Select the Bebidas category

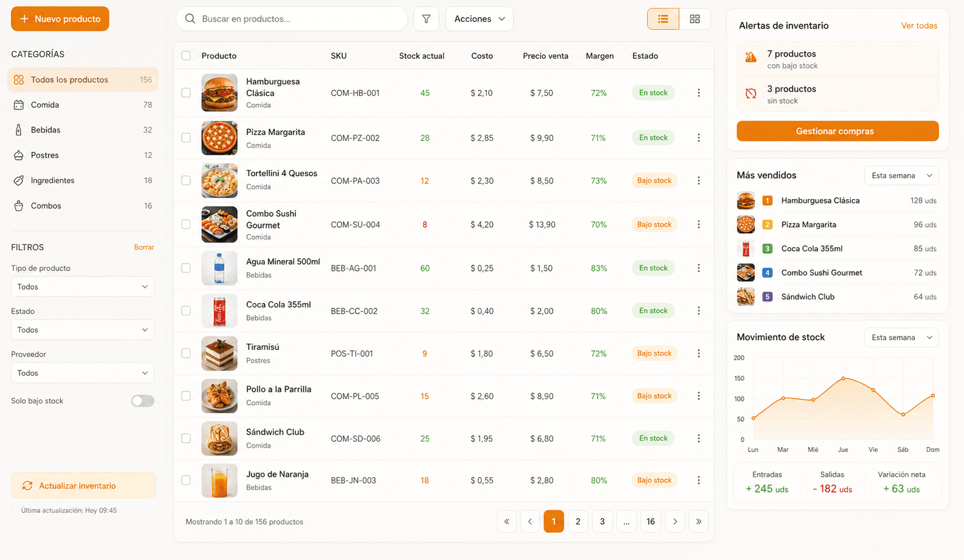click(x=83, y=130)
